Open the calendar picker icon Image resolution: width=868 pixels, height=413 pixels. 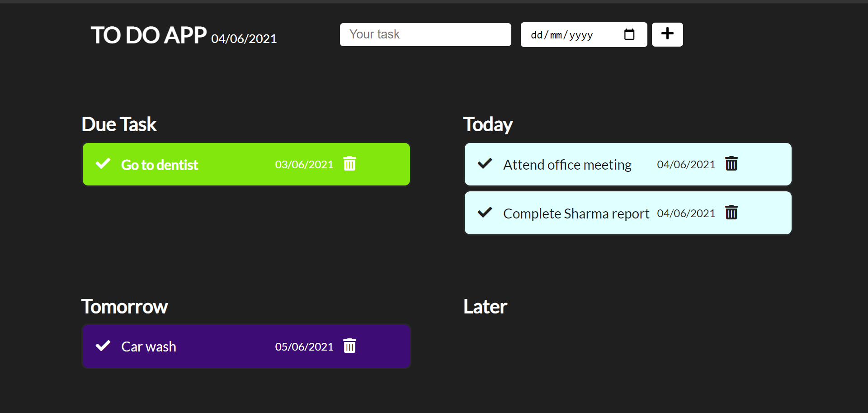tap(629, 34)
